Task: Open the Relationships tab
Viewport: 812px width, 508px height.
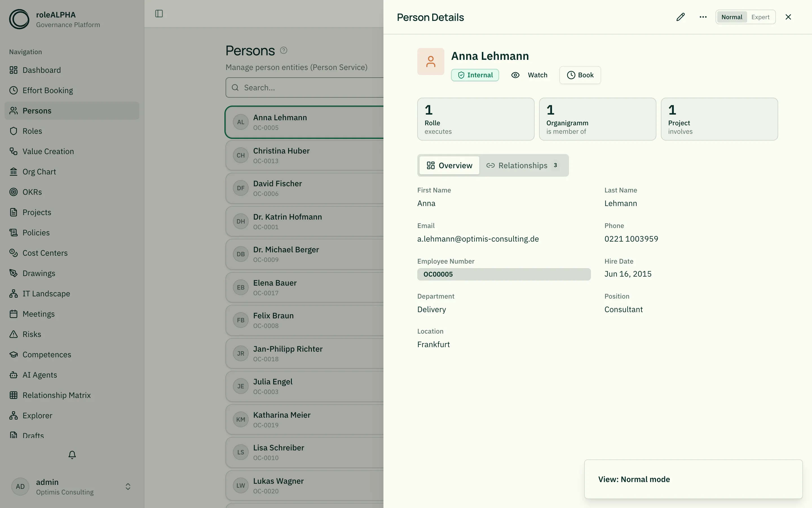Action: [523, 165]
